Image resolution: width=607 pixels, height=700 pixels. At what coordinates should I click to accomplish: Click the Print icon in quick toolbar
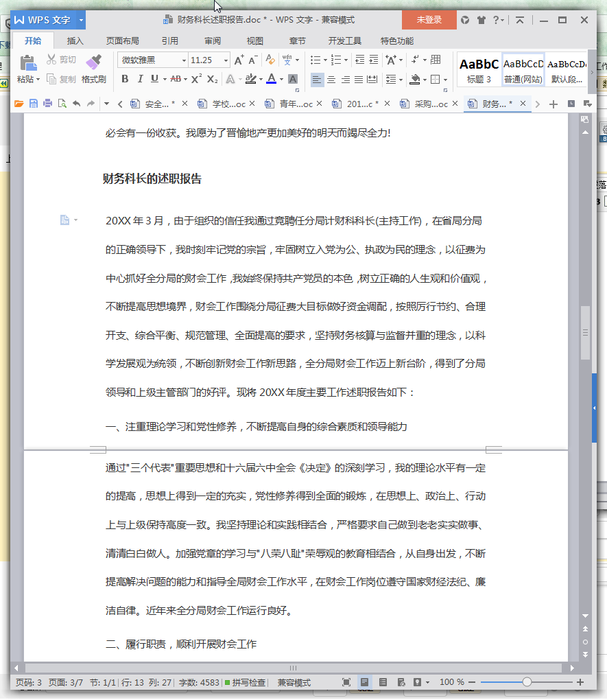coord(47,104)
